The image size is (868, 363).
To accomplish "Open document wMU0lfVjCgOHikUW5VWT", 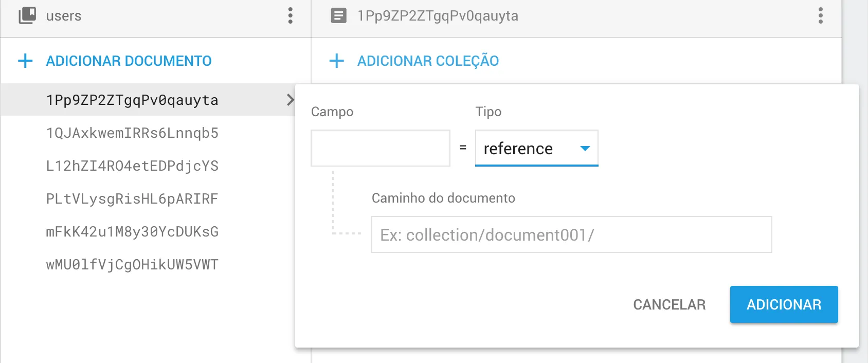I will [132, 265].
